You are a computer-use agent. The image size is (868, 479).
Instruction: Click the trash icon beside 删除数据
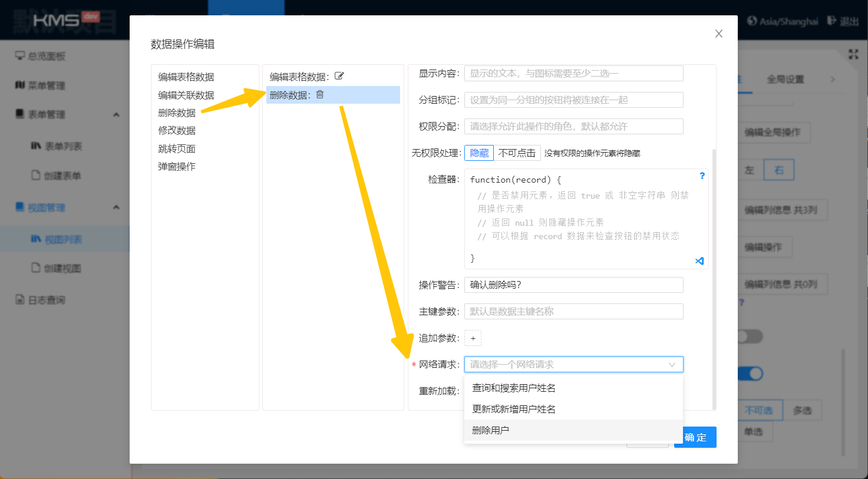(320, 94)
